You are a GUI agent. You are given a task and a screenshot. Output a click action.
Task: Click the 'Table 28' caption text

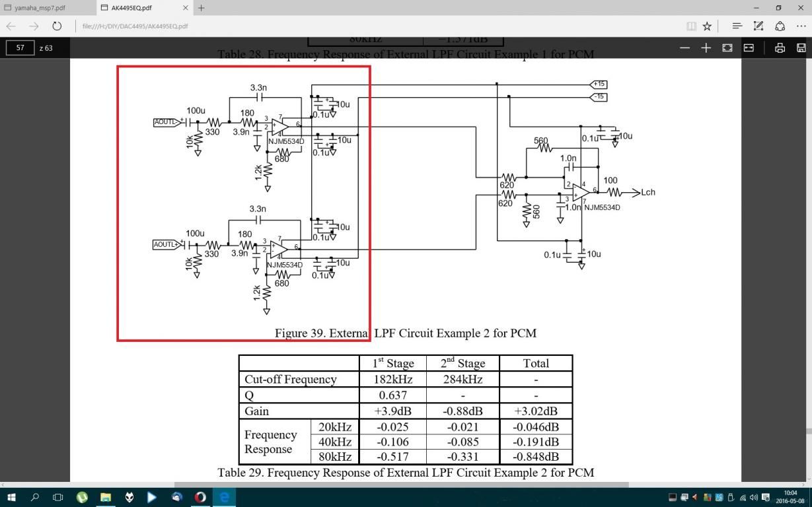pyautogui.click(x=406, y=55)
